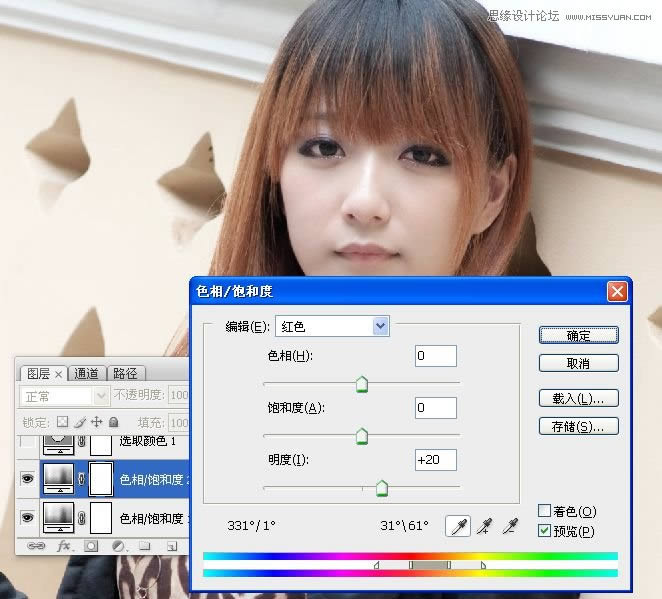Show the 选取颜色 1 layer

pyautogui.click(x=26, y=441)
